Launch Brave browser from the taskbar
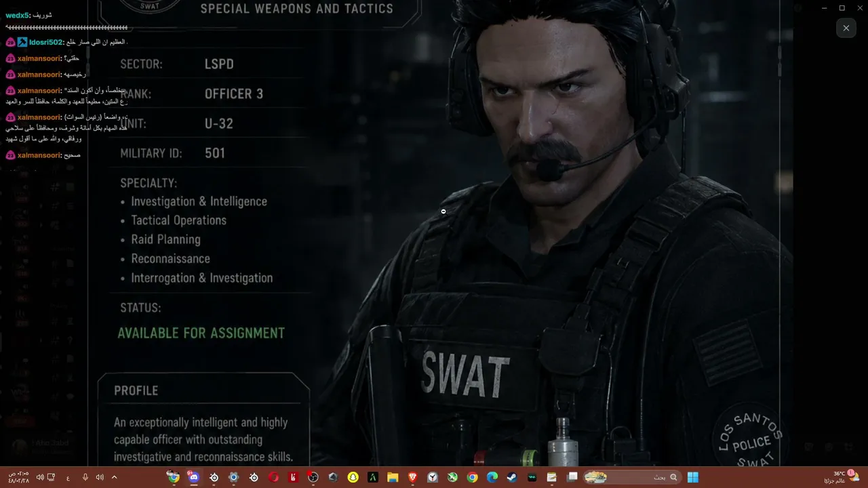This screenshot has height=488, width=868. 412,477
